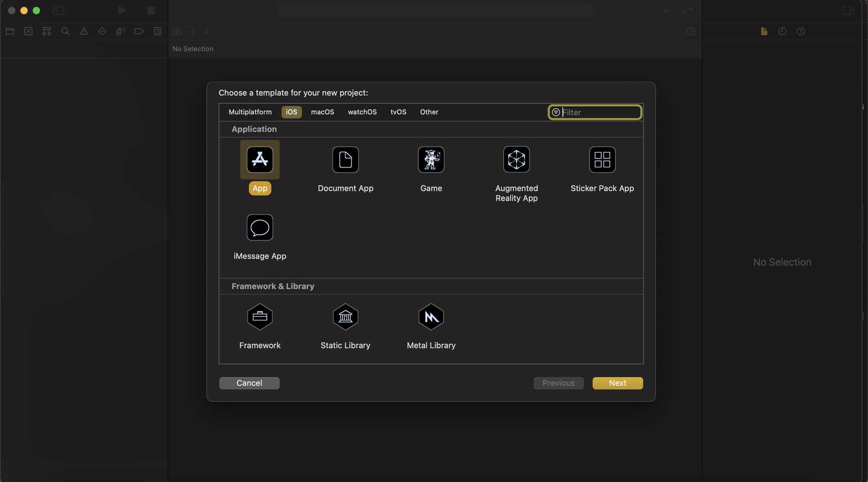This screenshot has width=868, height=482.
Task: Open the Find navigator magnifier
Action: pos(65,32)
